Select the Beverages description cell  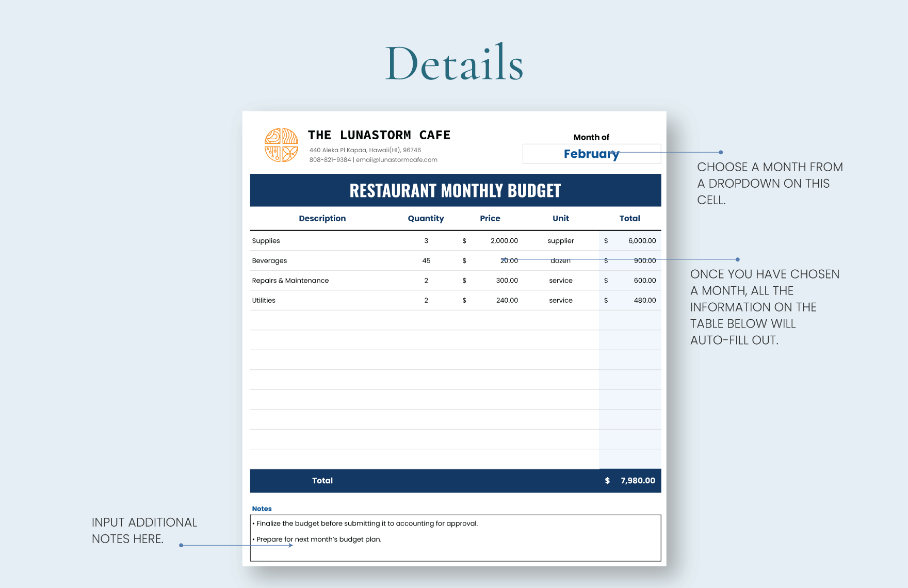tap(269, 260)
